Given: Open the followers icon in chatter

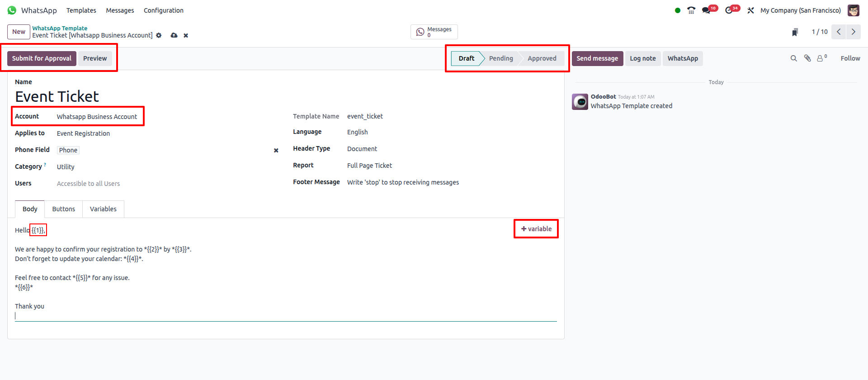Looking at the screenshot, I should [820, 58].
